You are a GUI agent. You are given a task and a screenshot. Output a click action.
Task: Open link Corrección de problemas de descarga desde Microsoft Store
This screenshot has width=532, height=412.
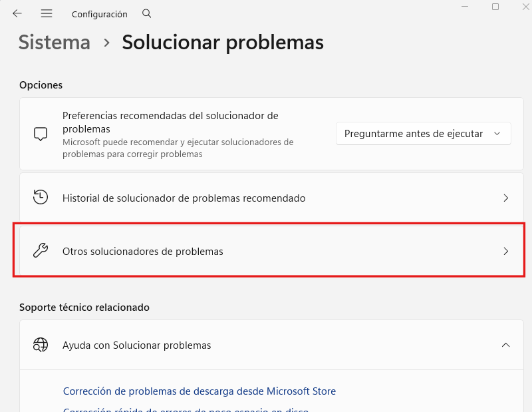pos(199,391)
